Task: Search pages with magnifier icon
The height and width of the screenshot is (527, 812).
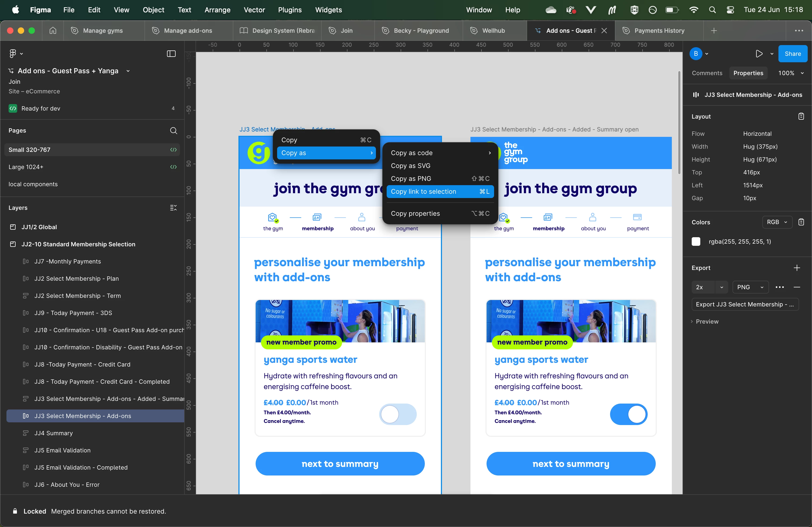Action: point(173,131)
